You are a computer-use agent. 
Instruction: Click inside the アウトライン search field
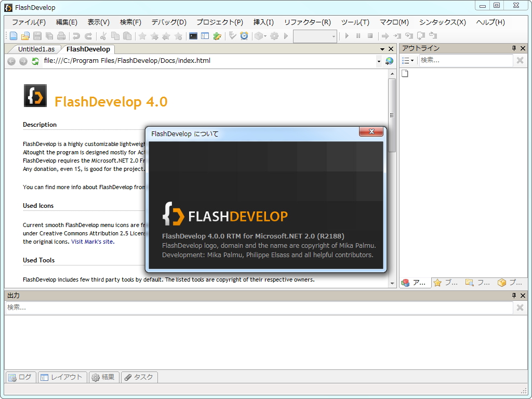[462, 60]
